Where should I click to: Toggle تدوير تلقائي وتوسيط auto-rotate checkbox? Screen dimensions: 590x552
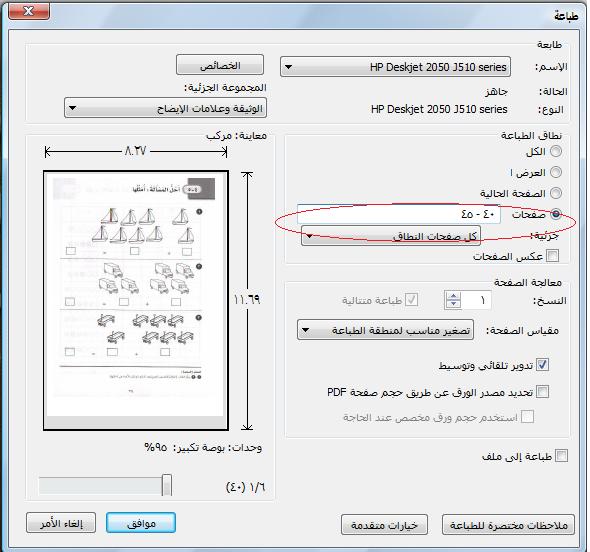click(x=542, y=365)
